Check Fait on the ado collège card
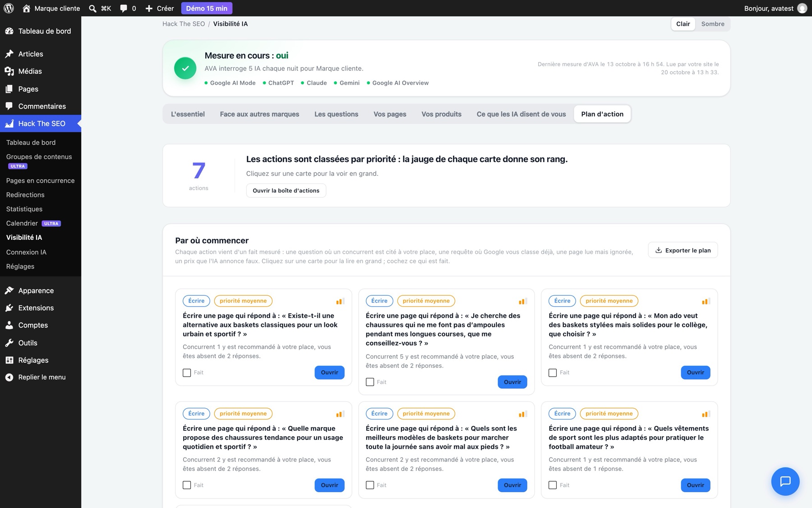The height and width of the screenshot is (508, 812). (x=553, y=373)
